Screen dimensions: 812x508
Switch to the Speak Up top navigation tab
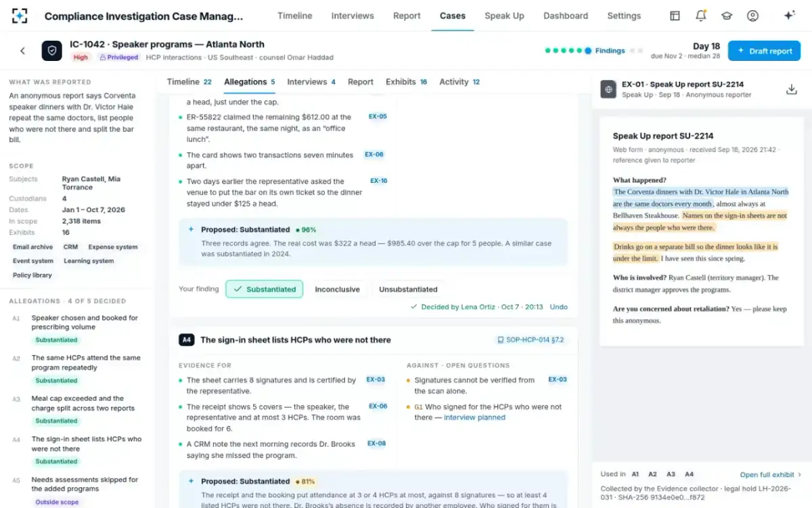[504, 16]
